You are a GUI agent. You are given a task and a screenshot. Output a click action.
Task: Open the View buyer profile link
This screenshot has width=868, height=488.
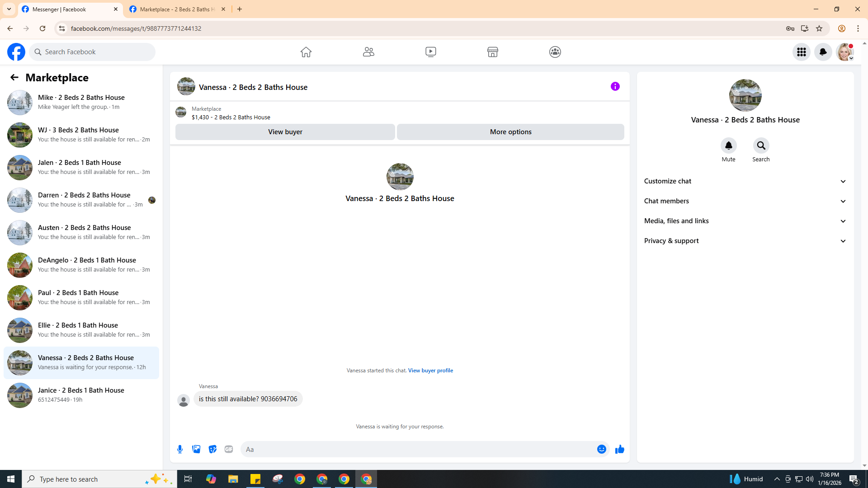[x=430, y=371]
